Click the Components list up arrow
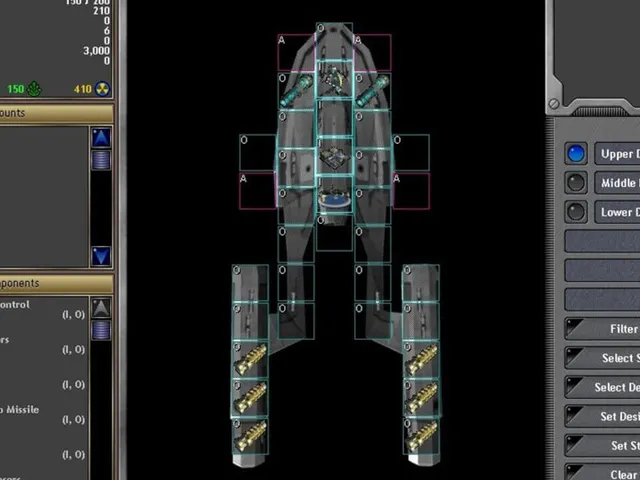 101,308
